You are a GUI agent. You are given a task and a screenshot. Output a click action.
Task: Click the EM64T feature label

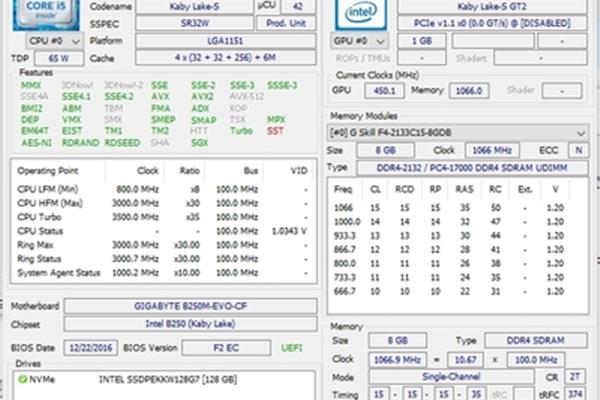35,131
